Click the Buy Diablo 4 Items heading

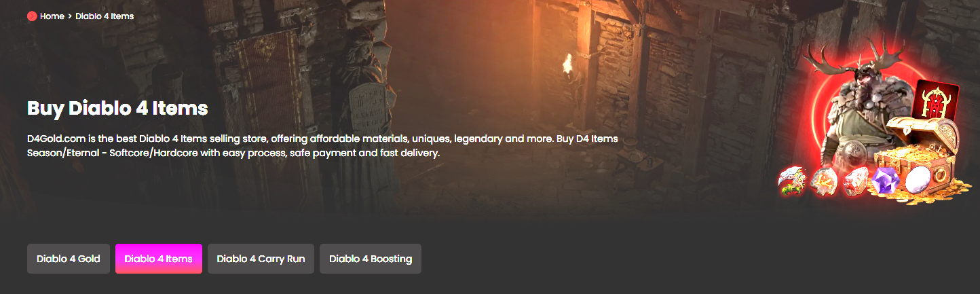117,108
